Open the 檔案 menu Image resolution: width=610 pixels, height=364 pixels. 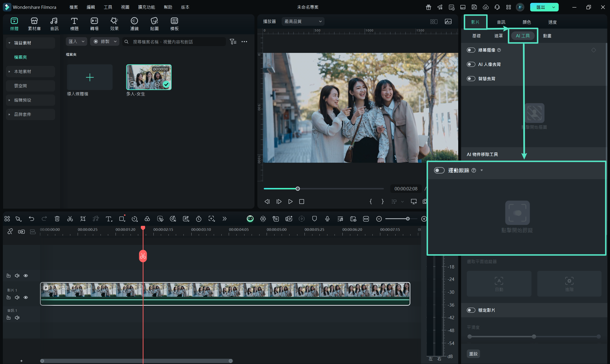tap(74, 7)
